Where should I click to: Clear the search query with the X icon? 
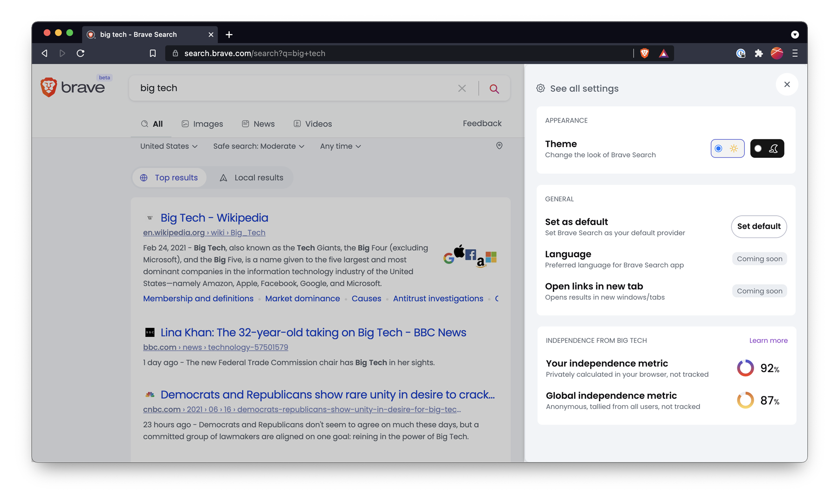pos(462,88)
